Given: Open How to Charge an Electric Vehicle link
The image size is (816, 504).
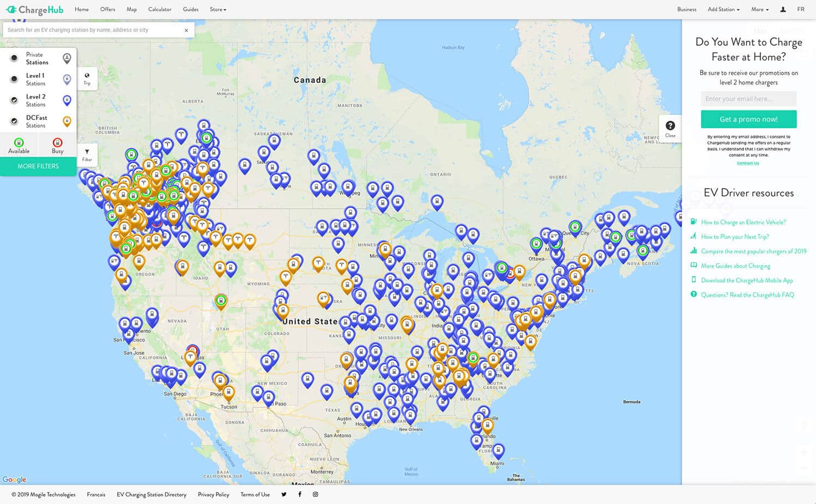Looking at the screenshot, I should click(x=743, y=222).
